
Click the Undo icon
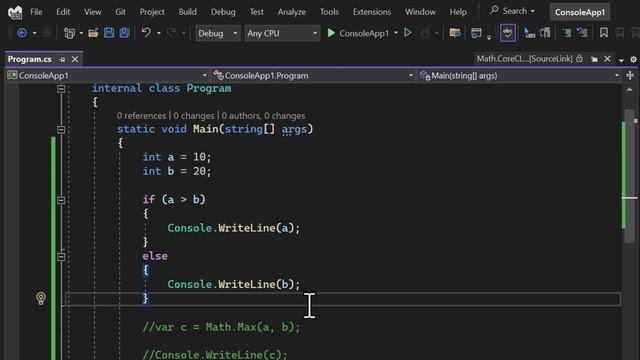(x=146, y=33)
